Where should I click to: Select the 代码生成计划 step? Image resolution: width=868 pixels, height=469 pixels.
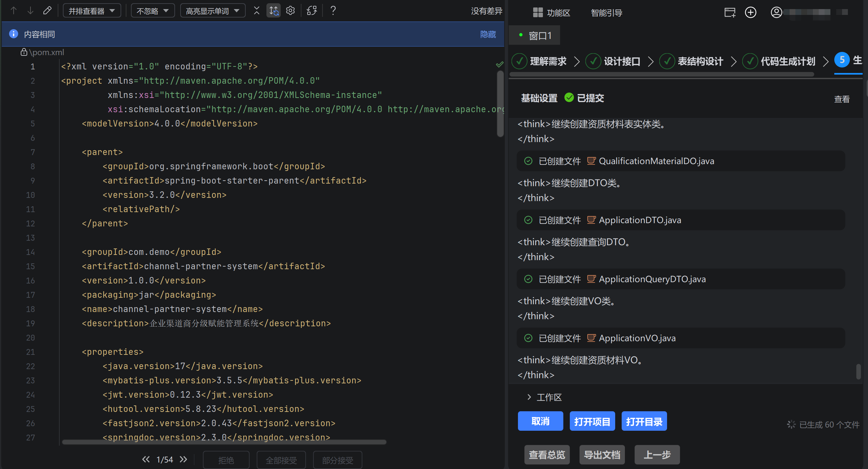[779, 61]
